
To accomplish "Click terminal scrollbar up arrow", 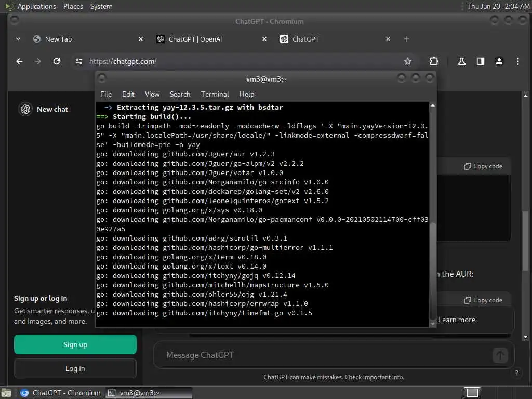I will coord(433,105).
